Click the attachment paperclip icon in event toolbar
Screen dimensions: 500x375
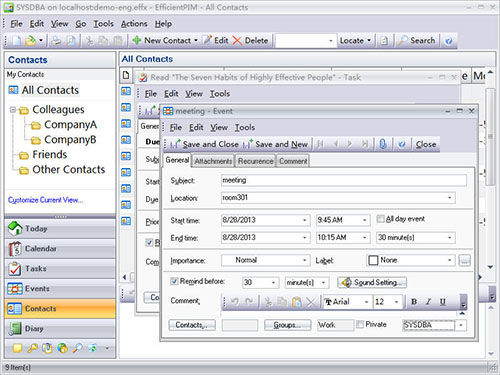click(x=383, y=144)
